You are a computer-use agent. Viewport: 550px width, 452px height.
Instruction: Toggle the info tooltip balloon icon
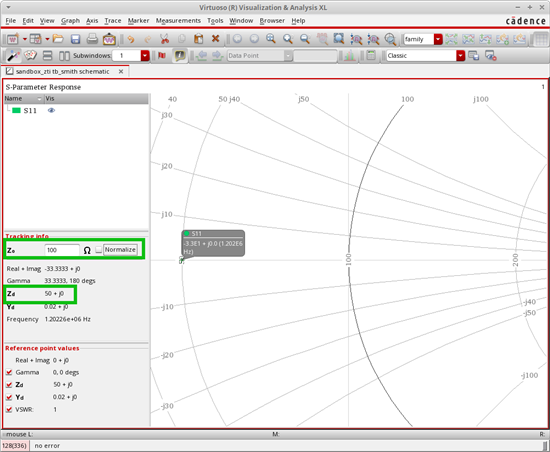[x=180, y=55]
